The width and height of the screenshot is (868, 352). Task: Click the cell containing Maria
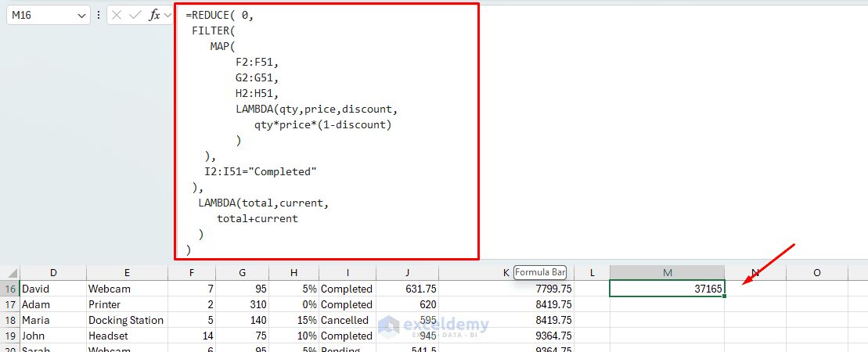[53, 320]
